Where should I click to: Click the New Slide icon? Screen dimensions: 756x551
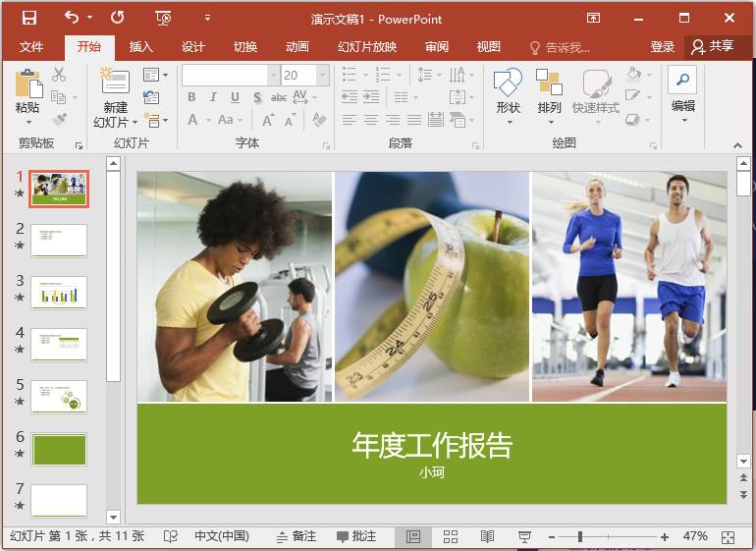pos(115,81)
